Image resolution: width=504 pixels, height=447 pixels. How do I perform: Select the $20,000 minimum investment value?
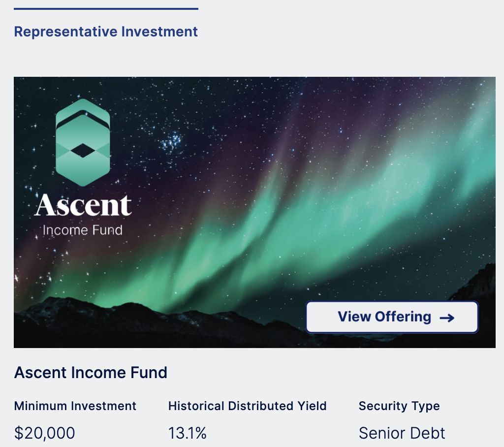click(45, 433)
